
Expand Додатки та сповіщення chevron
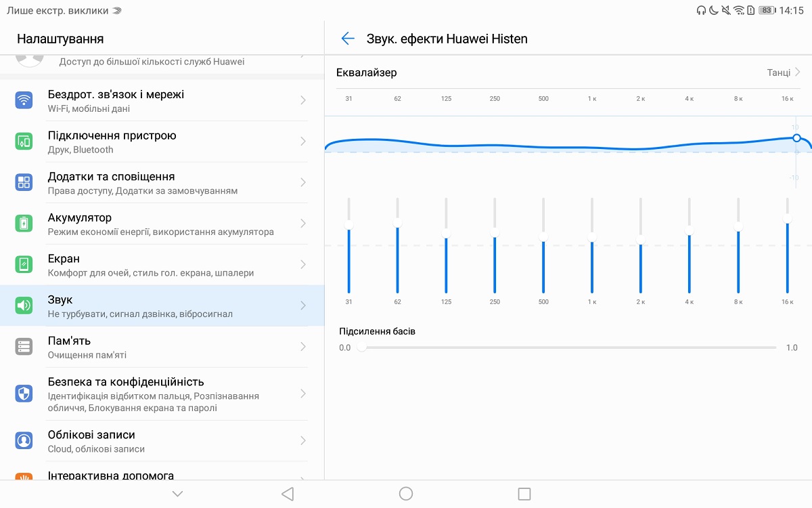click(x=303, y=182)
